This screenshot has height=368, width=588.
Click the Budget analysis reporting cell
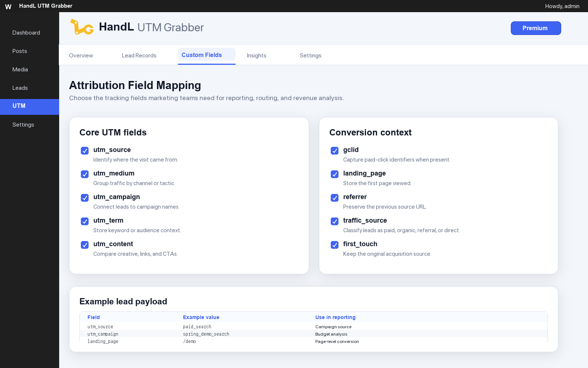click(331, 334)
